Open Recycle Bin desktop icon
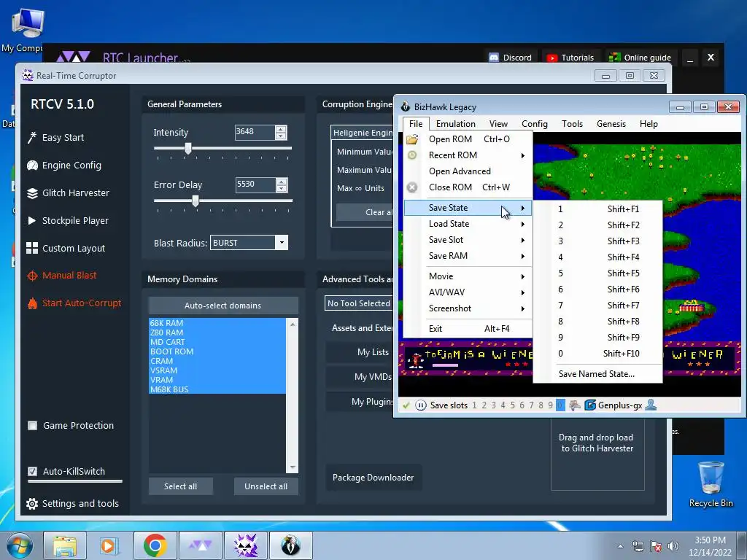This screenshot has height=560, width=747. (x=711, y=485)
